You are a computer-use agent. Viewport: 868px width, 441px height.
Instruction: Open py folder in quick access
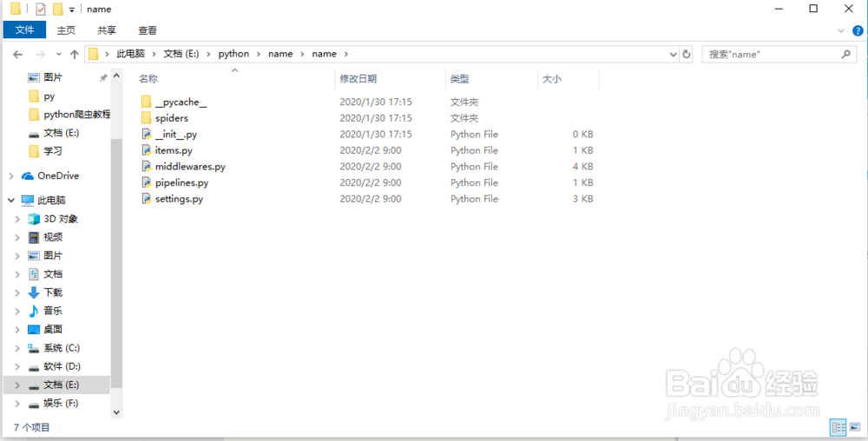49,96
